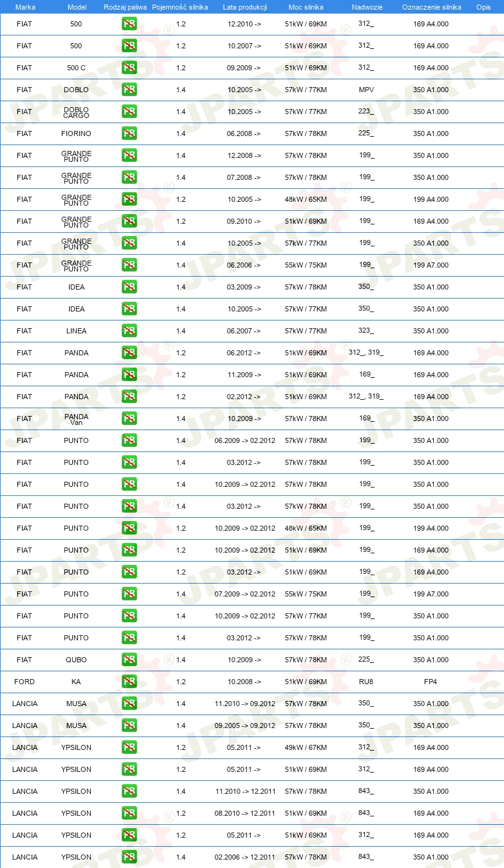Select fuel icon for YPSILON 49kW / 67KM
The width and height of the screenshot is (504, 868).
[x=129, y=747]
